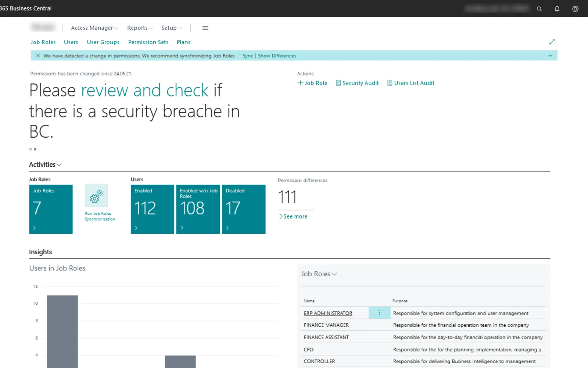The image size is (588, 368).
Task: Click the 'review and check' headline link
Action: 145,91
